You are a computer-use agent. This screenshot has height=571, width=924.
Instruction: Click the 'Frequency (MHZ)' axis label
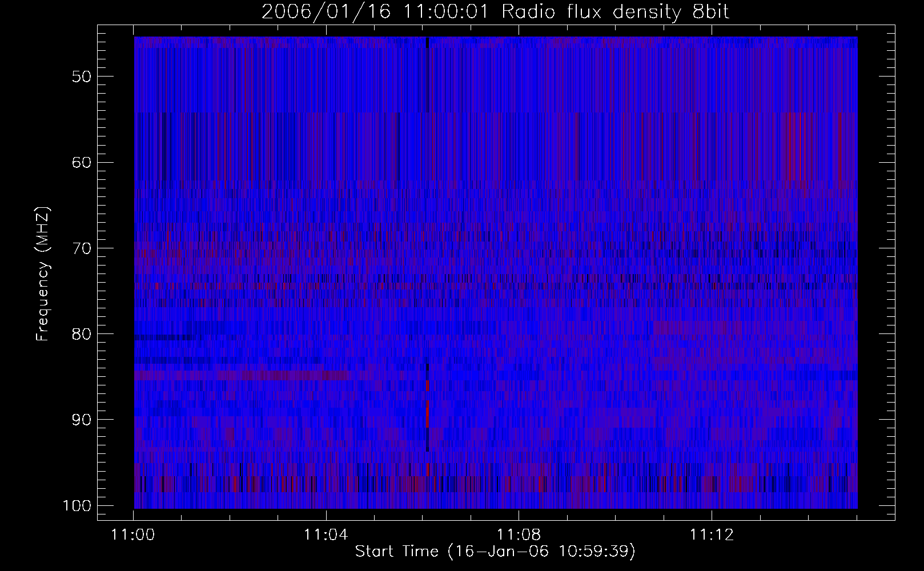pos(43,274)
